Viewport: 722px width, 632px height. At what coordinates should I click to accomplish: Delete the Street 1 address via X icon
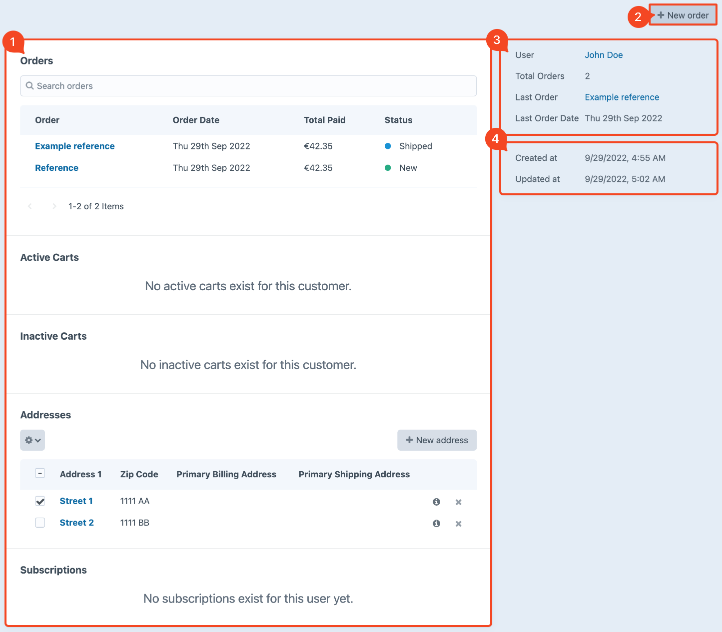click(x=458, y=502)
